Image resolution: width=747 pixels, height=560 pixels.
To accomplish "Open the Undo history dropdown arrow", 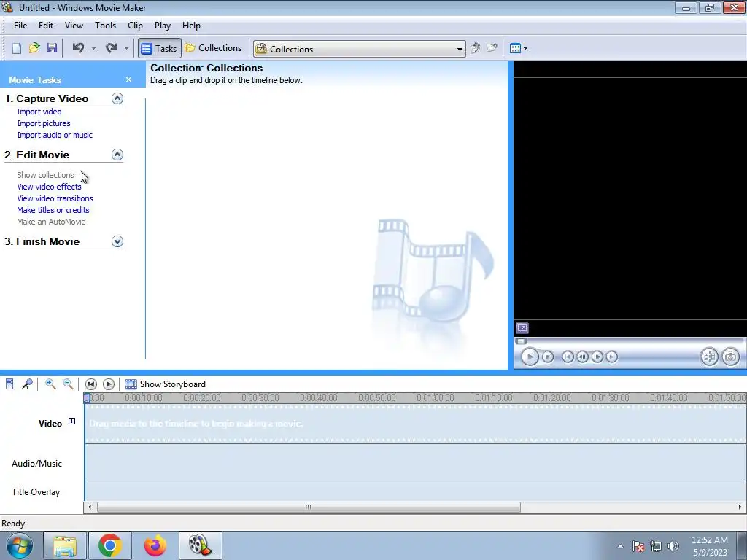I will pyautogui.click(x=93, y=48).
